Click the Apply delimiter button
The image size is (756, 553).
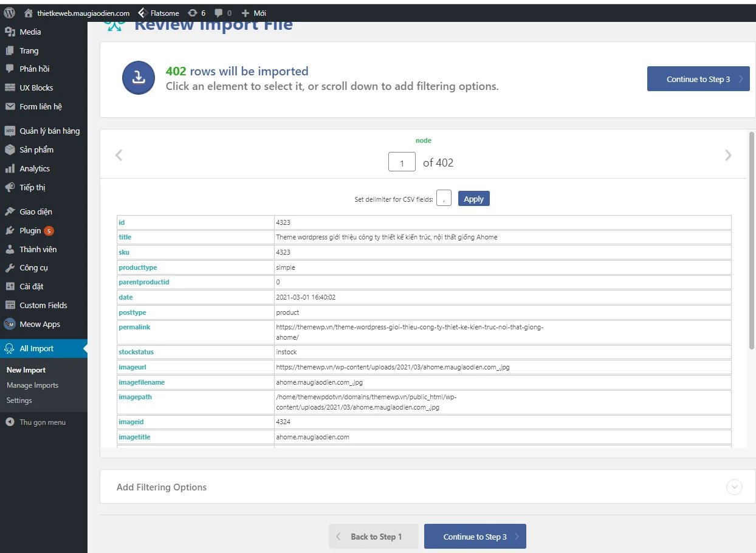coord(473,199)
